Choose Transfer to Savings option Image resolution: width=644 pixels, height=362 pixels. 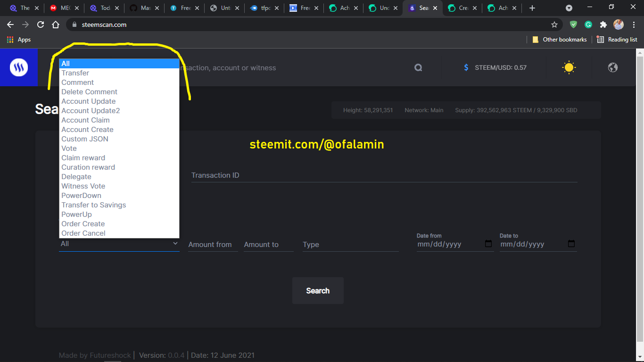[x=119, y=205]
